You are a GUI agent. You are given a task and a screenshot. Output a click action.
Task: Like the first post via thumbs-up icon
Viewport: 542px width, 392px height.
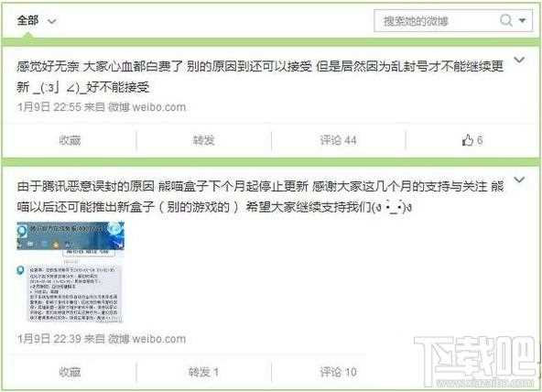tap(467, 140)
